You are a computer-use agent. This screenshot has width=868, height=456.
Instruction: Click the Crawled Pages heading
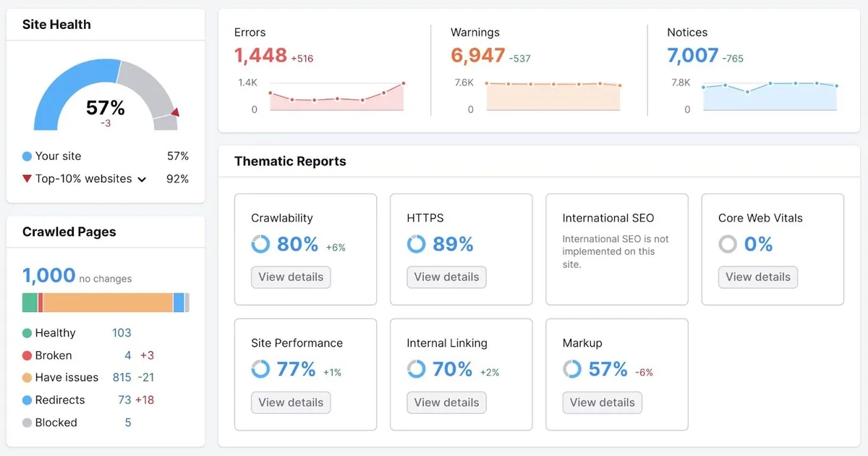[x=69, y=232]
